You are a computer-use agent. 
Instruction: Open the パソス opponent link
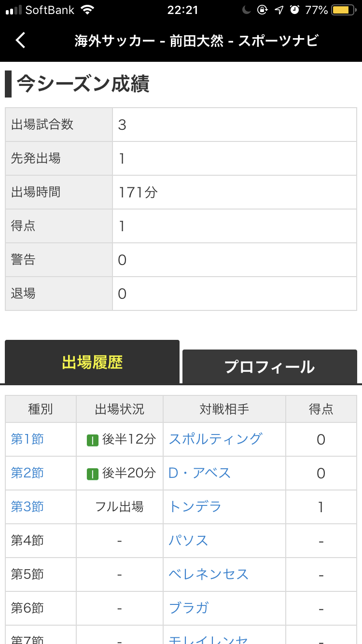(x=188, y=540)
